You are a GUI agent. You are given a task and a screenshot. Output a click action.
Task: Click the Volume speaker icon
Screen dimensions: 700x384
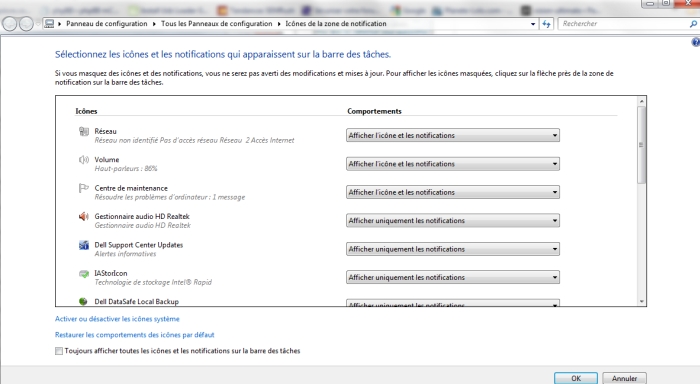coord(83,159)
